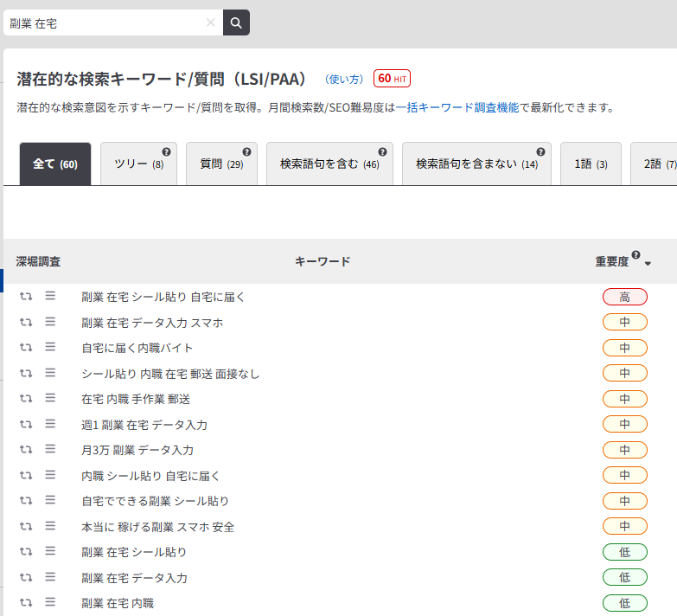Click into the 副業 在宅 search field
The image size is (677, 616).
tap(104, 22)
